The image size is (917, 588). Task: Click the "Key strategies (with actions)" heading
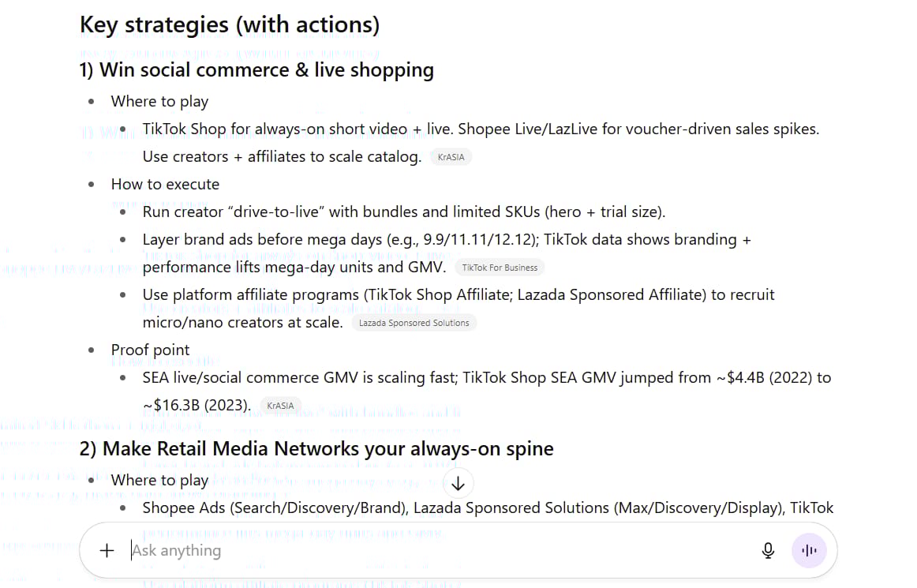tap(229, 25)
